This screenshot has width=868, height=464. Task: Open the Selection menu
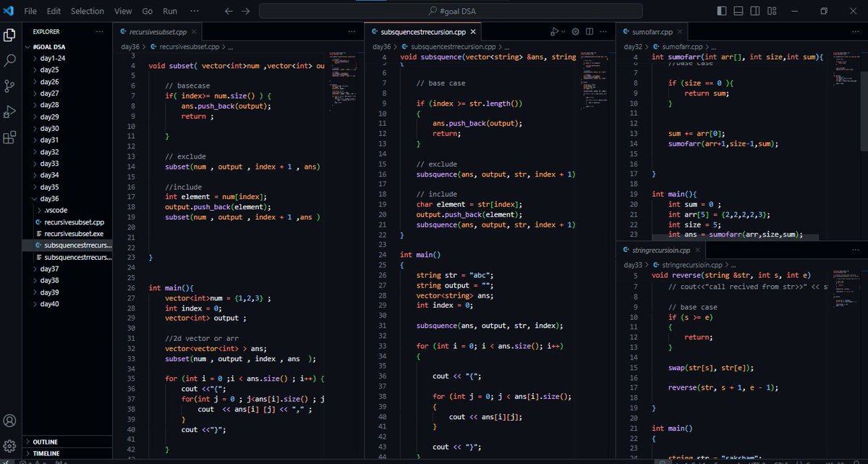[x=88, y=11]
